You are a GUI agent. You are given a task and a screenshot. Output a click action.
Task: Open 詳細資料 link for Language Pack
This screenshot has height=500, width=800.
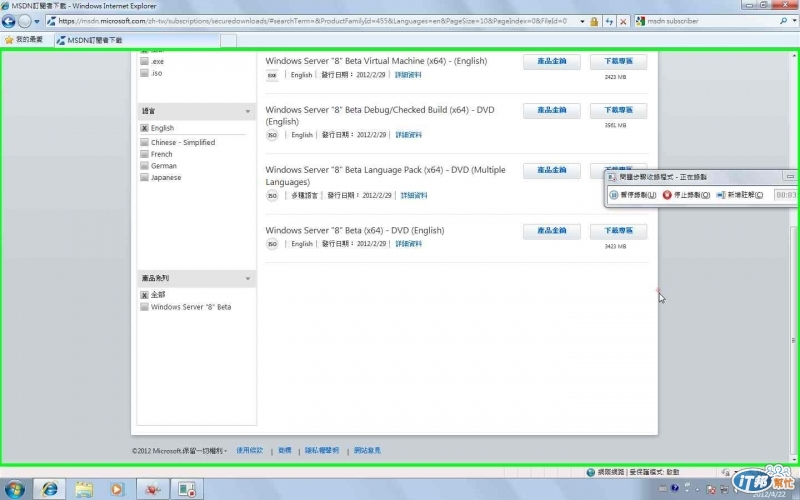[x=414, y=195]
